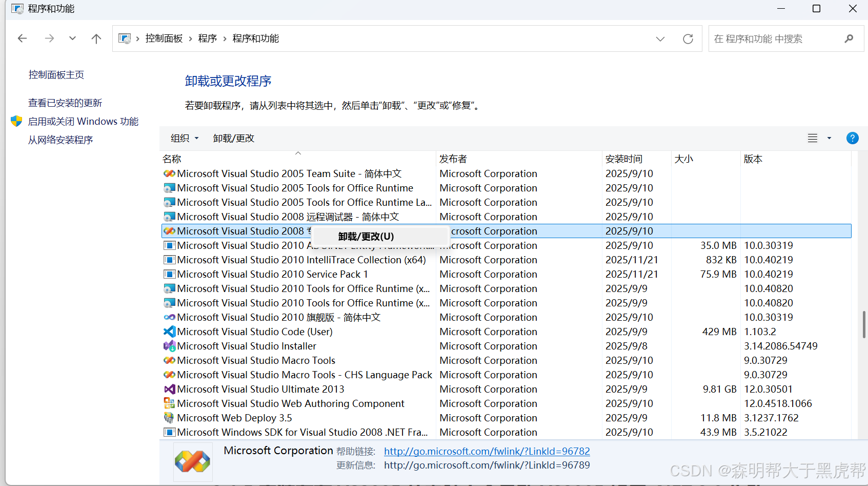The width and height of the screenshot is (868, 486).
Task: Open 控制面板主页 link
Action: click(56, 75)
